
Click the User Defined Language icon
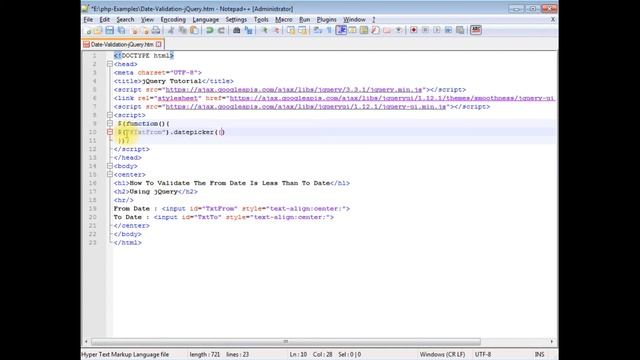[352, 30]
